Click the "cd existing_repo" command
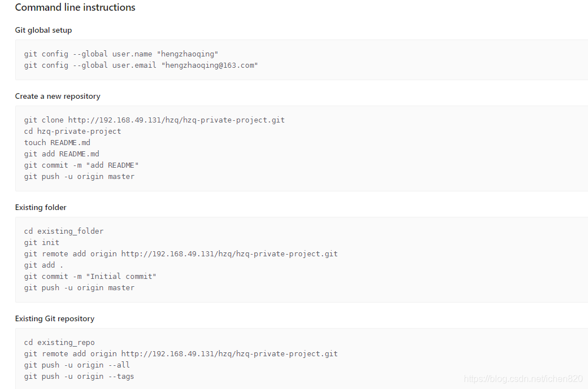Viewport: 588px width, 389px height. click(x=59, y=343)
